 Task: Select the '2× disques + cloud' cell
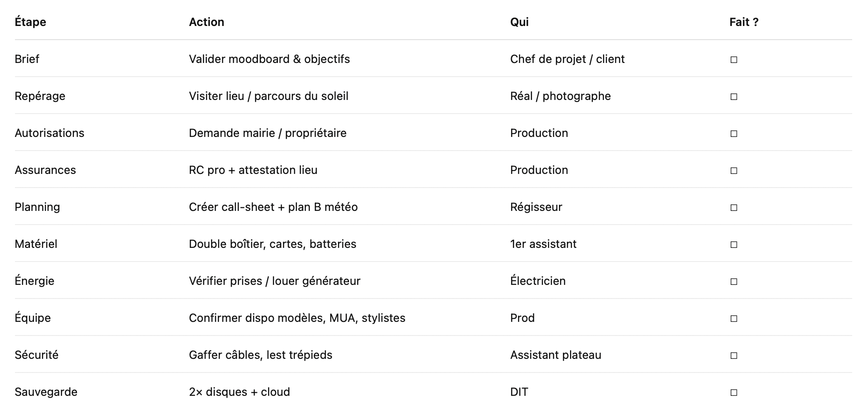pyautogui.click(x=239, y=392)
